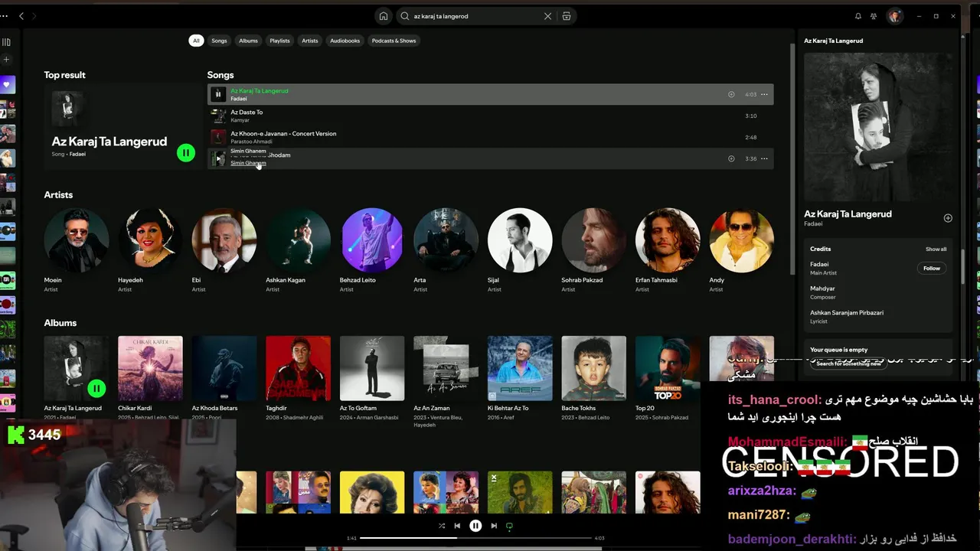Open Liked Songs in the sidebar
980x551 pixels.
coord(8,84)
